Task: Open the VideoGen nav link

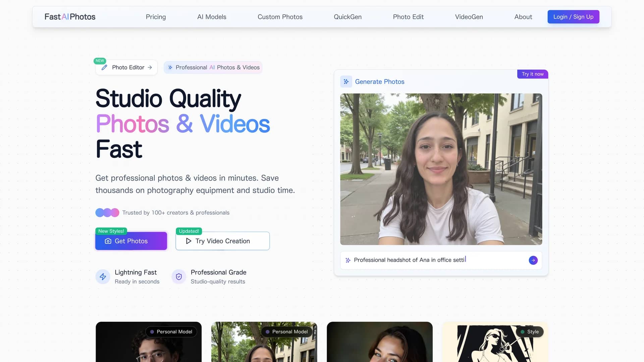Action: [x=469, y=17]
